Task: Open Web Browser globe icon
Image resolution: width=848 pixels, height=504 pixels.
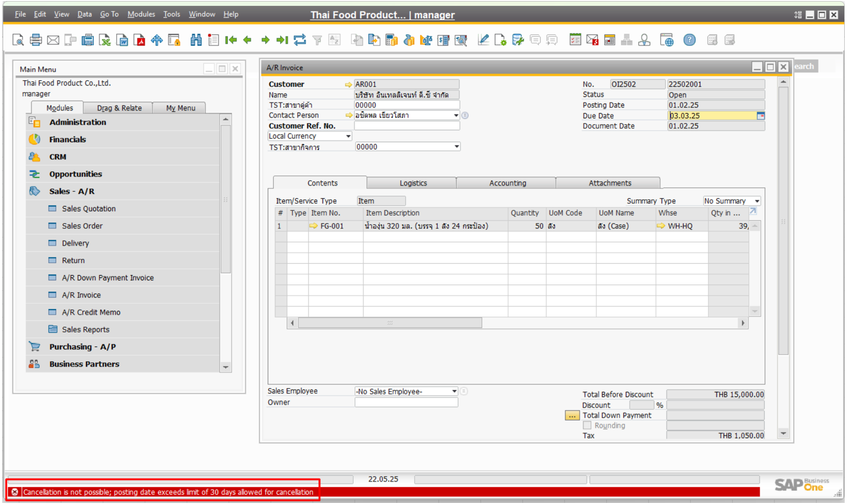Action: [667, 40]
